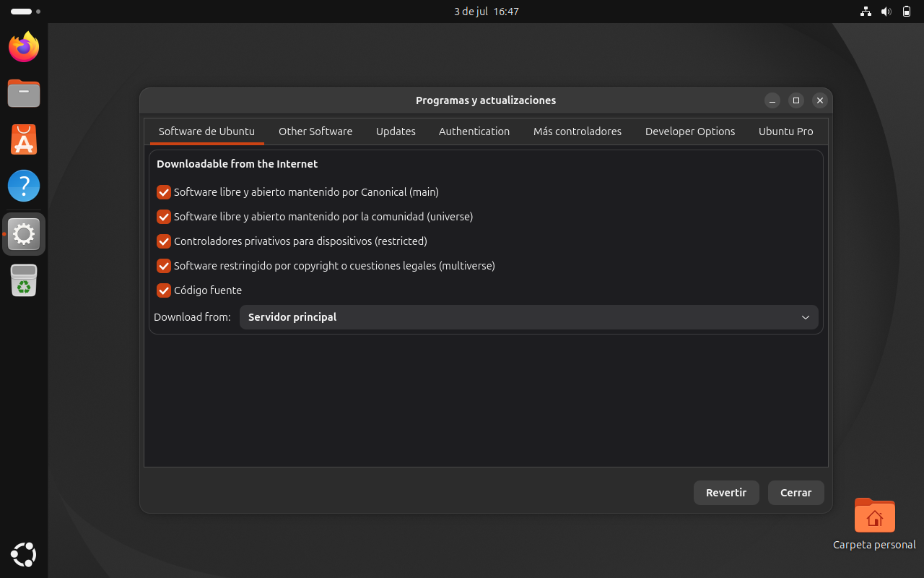The height and width of the screenshot is (578, 924).
Task: Close window with title bar X
Action: tap(819, 100)
